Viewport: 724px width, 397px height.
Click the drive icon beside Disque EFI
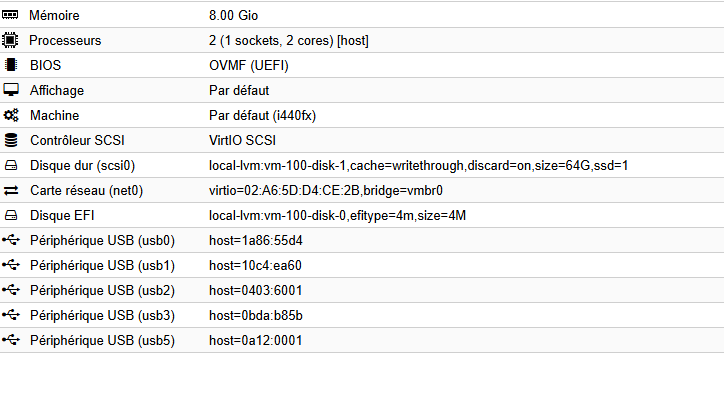pyautogui.click(x=11, y=215)
